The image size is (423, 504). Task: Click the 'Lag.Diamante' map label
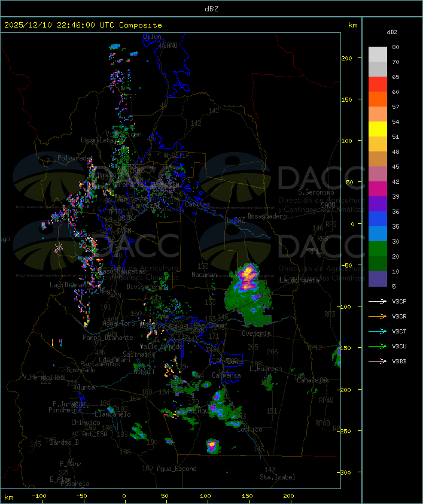click(71, 285)
